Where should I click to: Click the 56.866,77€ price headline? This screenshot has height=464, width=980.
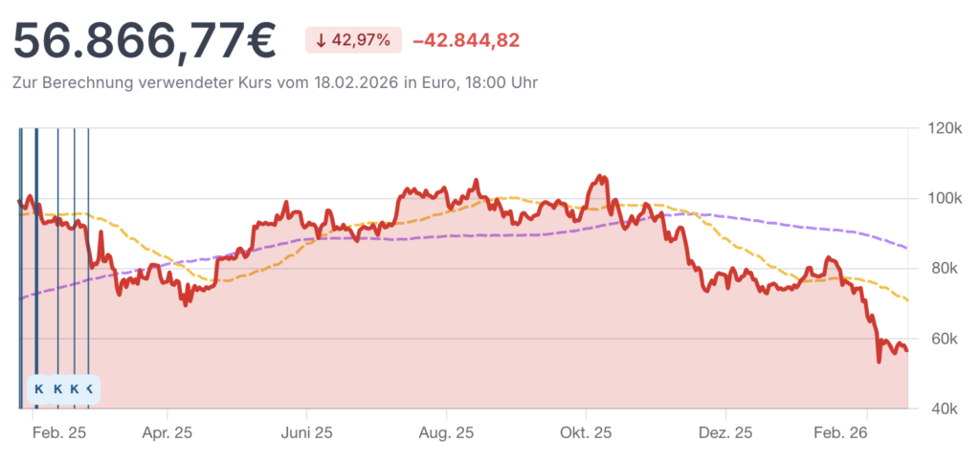[x=145, y=40]
